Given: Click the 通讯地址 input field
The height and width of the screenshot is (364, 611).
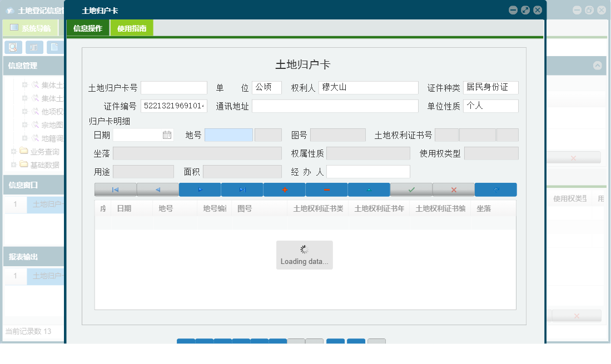Looking at the screenshot, I should click(335, 106).
